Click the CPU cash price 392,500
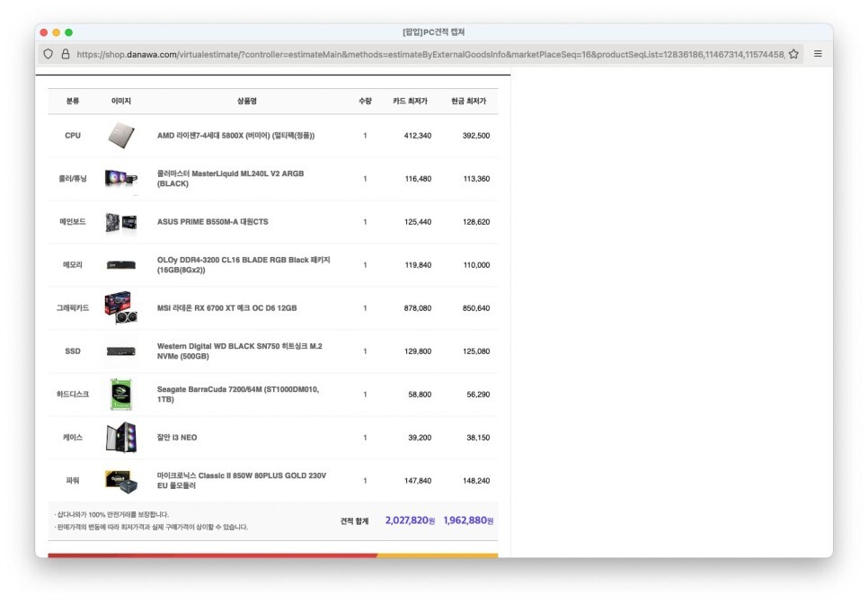 (476, 136)
